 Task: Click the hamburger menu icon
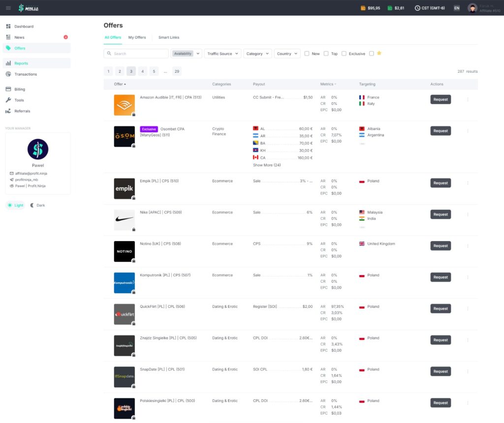coord(8,8)
